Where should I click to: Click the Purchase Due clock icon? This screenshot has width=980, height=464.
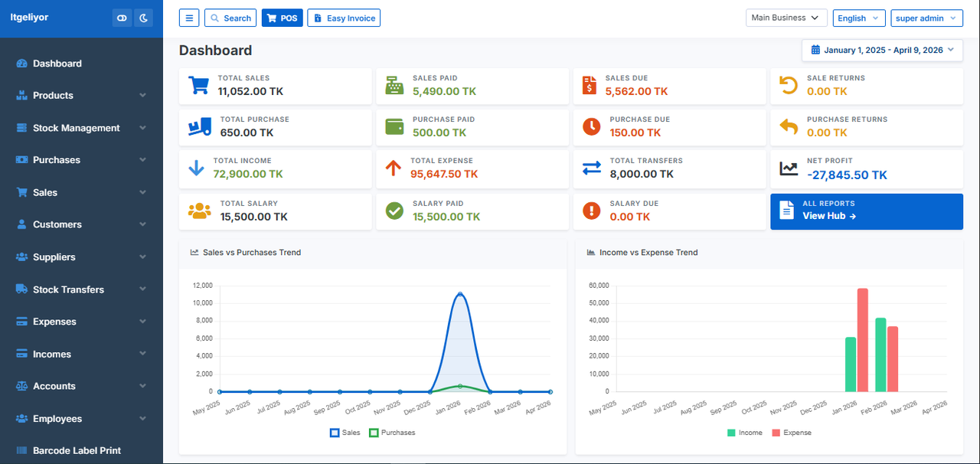point(591,126)
